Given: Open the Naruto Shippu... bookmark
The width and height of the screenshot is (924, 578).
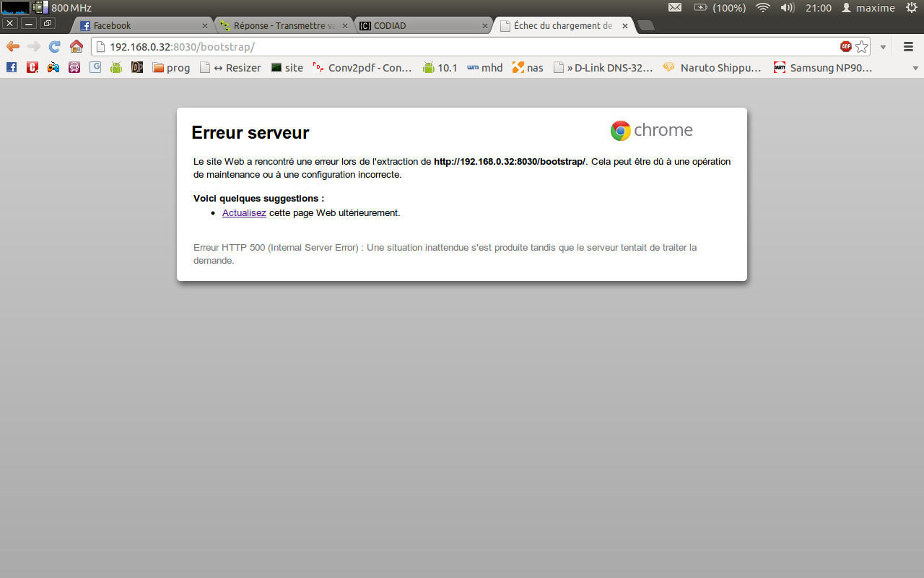Looking at the screenshot, I should 712,68.
